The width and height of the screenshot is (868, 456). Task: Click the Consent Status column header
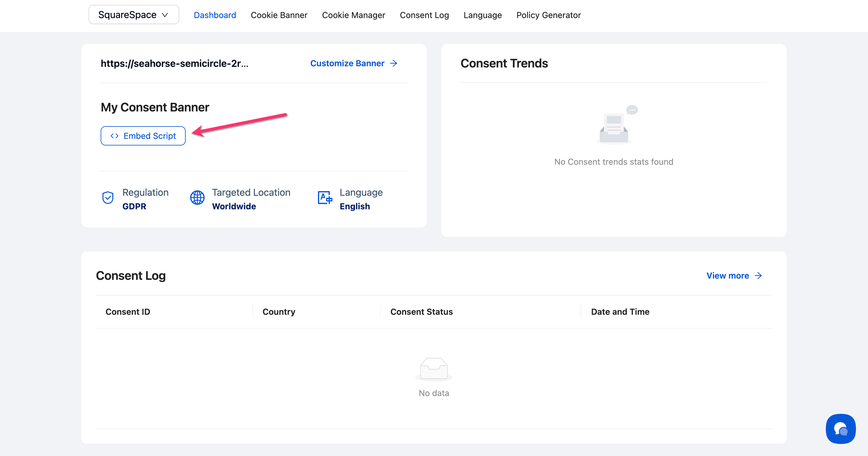421,312
